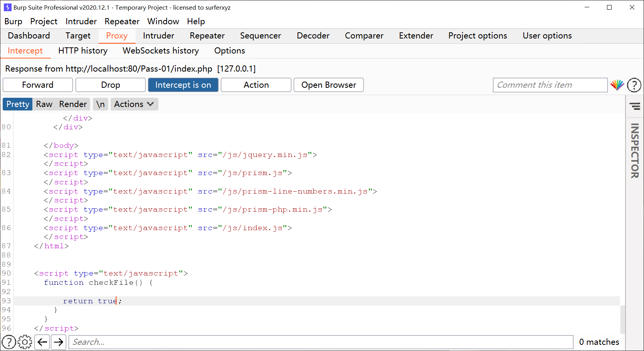This screenshot has height=351, width=644.
Task: Switch to the Dashboard tab
Action: pos(29,36)
